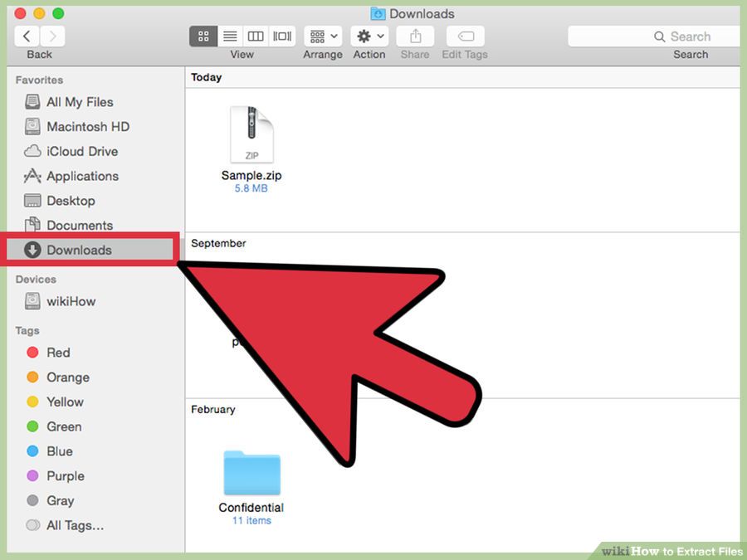The height and width of the screenshot is (560, 747).
Task: Select the wikiHow device
Action: pos(71,301)
